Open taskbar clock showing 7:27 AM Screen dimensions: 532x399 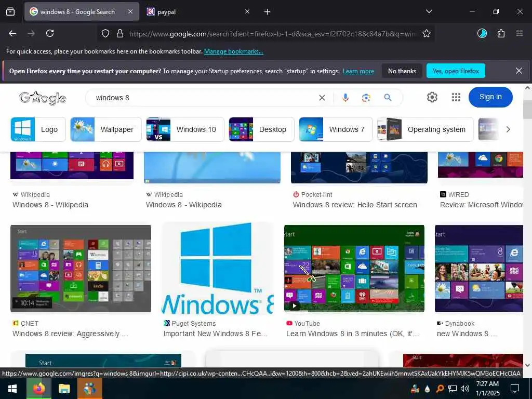click(487, 389)
